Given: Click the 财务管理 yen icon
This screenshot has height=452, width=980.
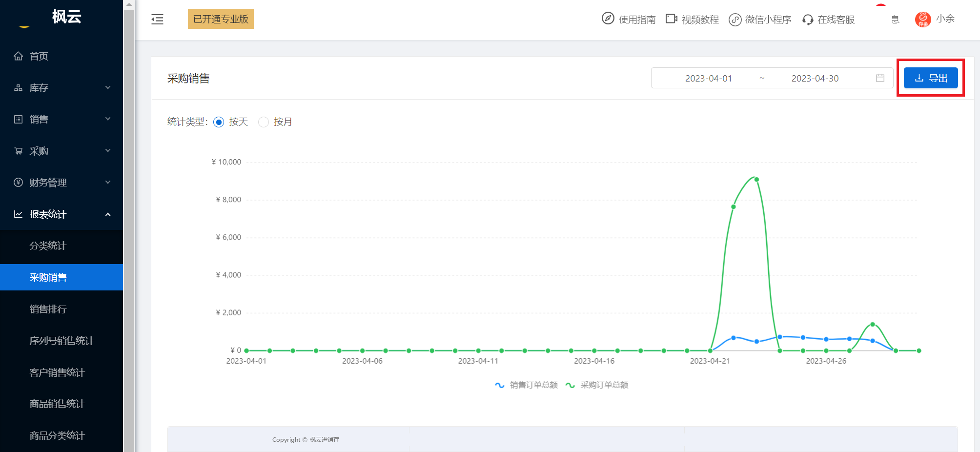Looking at the screenshot, I should click(18, 183).
